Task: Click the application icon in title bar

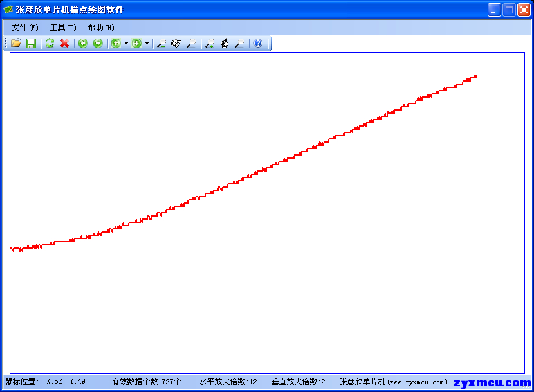Action: pyautogui.click(x=8, y=10)
